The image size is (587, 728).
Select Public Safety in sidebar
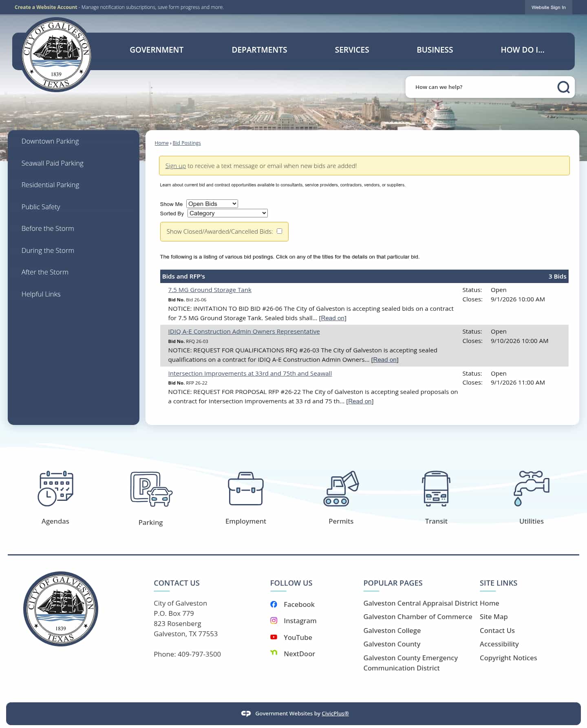(41, 207)
